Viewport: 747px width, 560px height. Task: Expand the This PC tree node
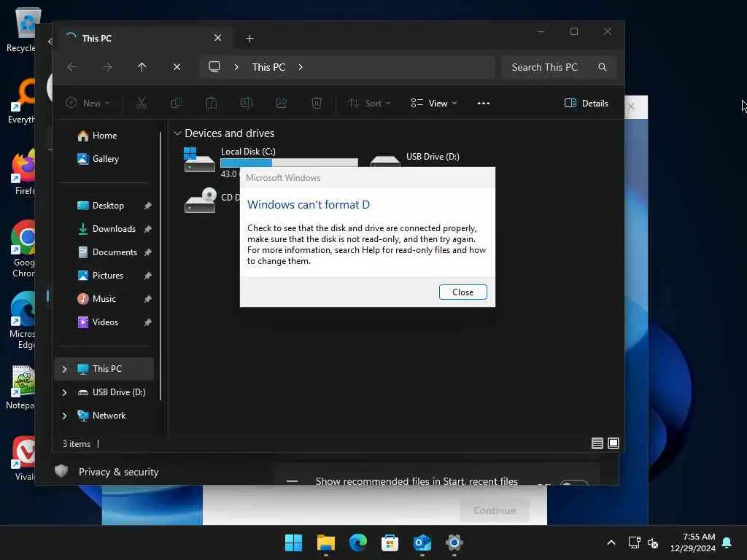(x=64, y=368)
